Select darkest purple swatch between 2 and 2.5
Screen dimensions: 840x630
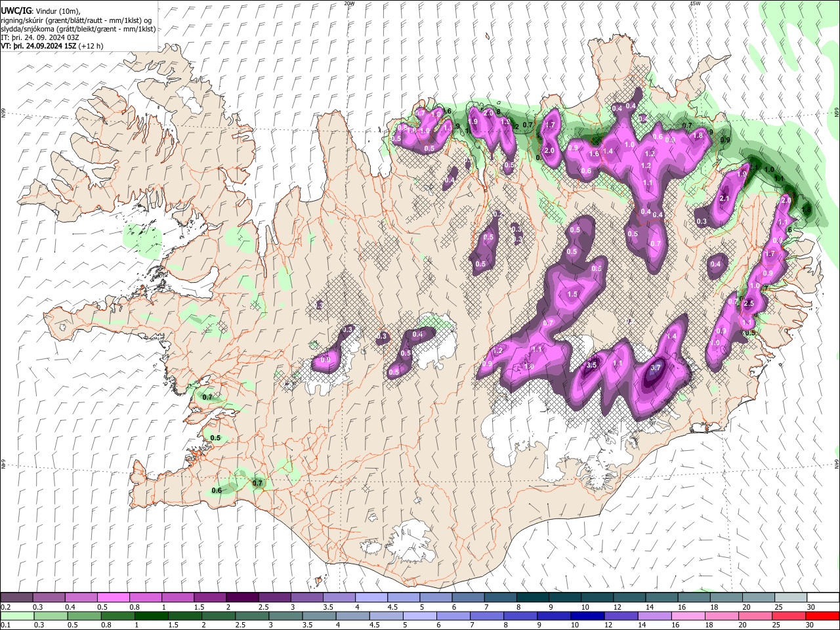pos(242,597)
